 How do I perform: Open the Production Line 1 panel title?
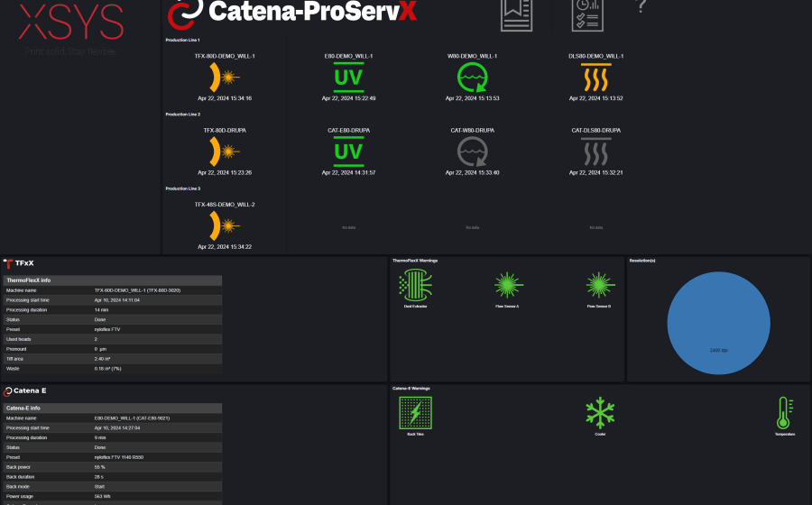183,40
